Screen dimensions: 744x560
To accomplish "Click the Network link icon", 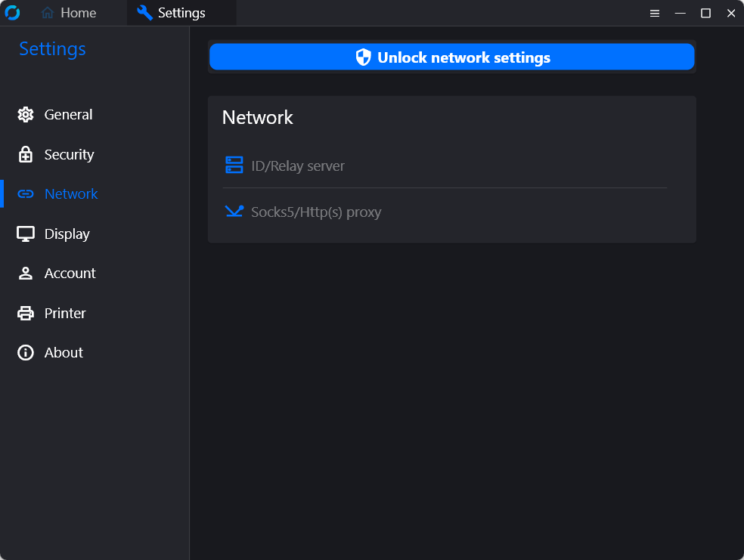I will pos(26,194).
